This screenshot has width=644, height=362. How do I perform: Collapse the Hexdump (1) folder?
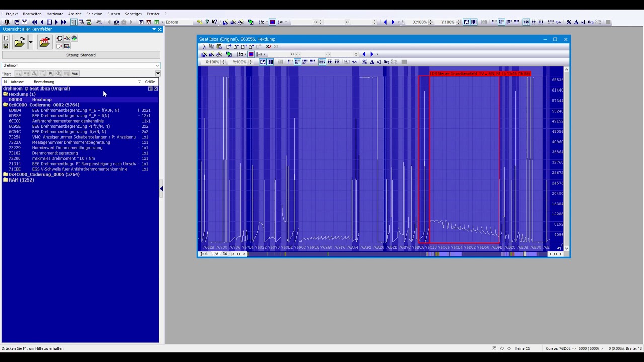[5, 94]
